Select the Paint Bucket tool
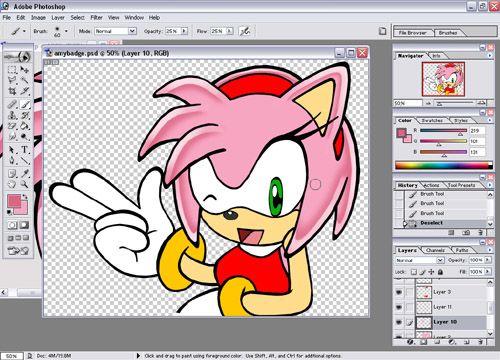The height and width of the screenshot is (360, 500). 25,126
